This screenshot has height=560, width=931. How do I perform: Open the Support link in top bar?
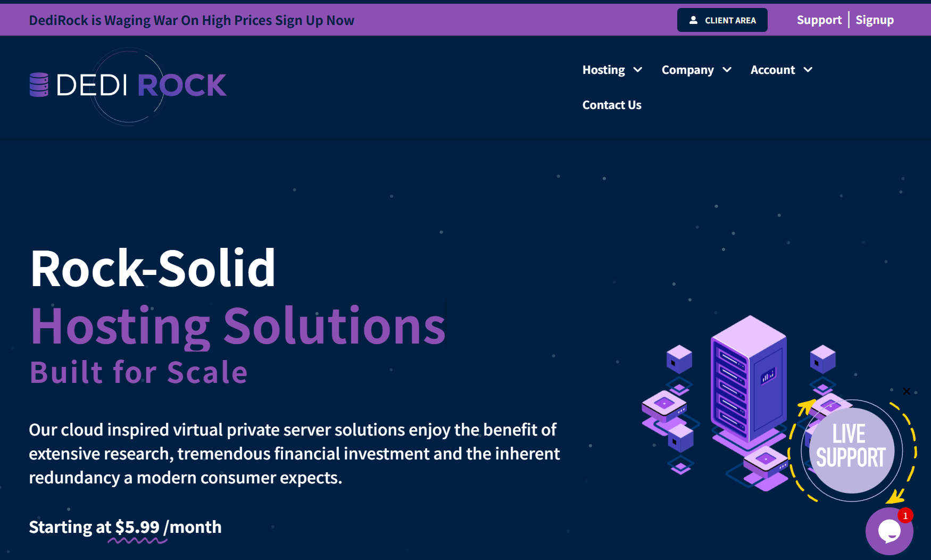(x=819, y=20)
